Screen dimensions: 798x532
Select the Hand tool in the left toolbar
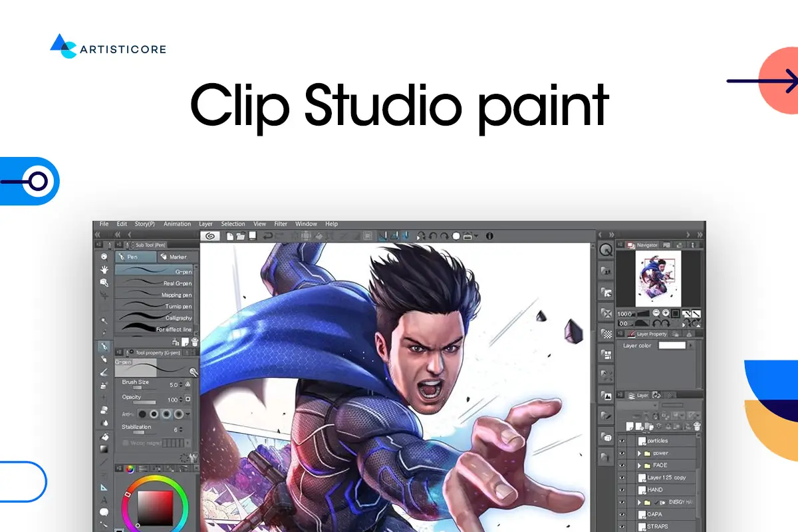click(104, 270)
